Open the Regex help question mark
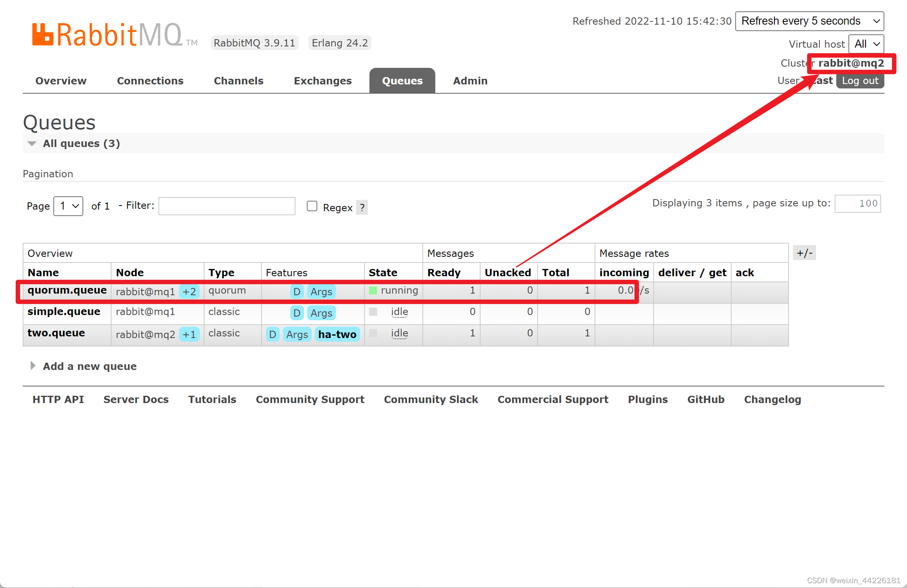 coord(362,208)
